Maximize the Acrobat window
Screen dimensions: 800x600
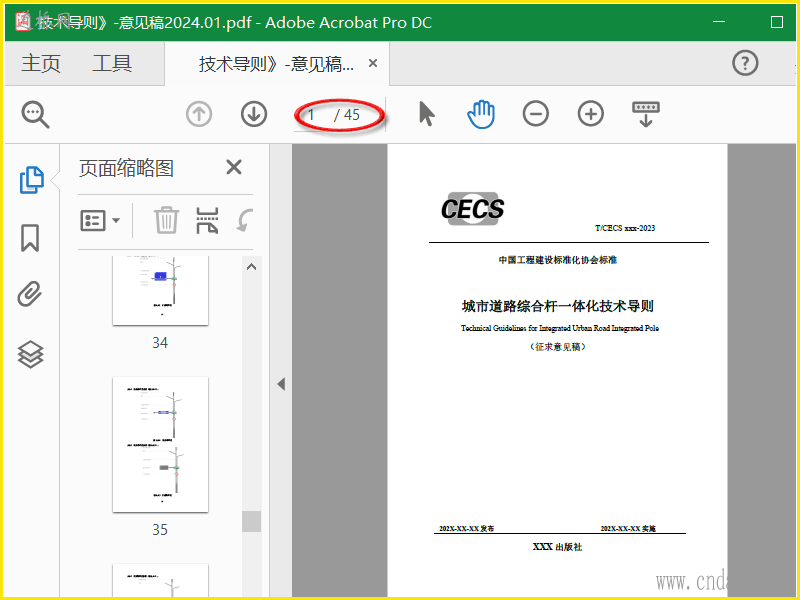pyautogui.click(x=777, y=22)
